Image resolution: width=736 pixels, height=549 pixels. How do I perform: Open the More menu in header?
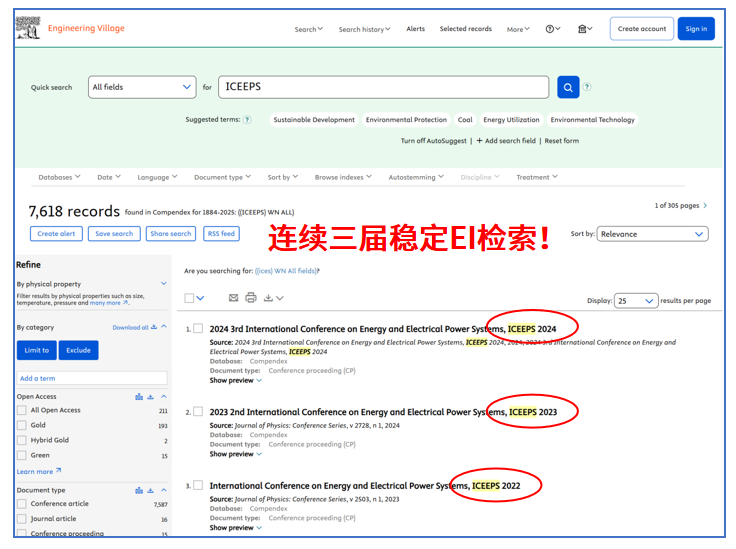pos(518,29)
